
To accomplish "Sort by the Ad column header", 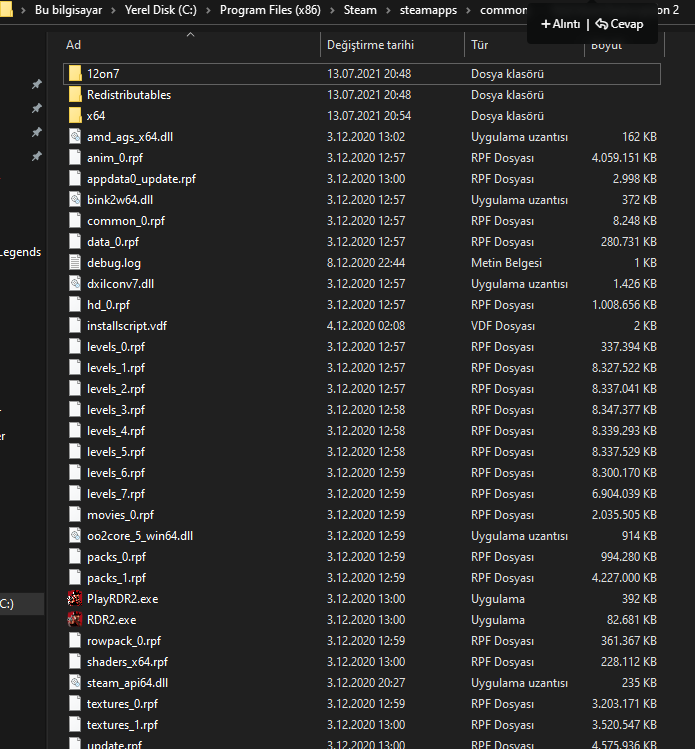I will pyautogui.click(x=73, y=45).
